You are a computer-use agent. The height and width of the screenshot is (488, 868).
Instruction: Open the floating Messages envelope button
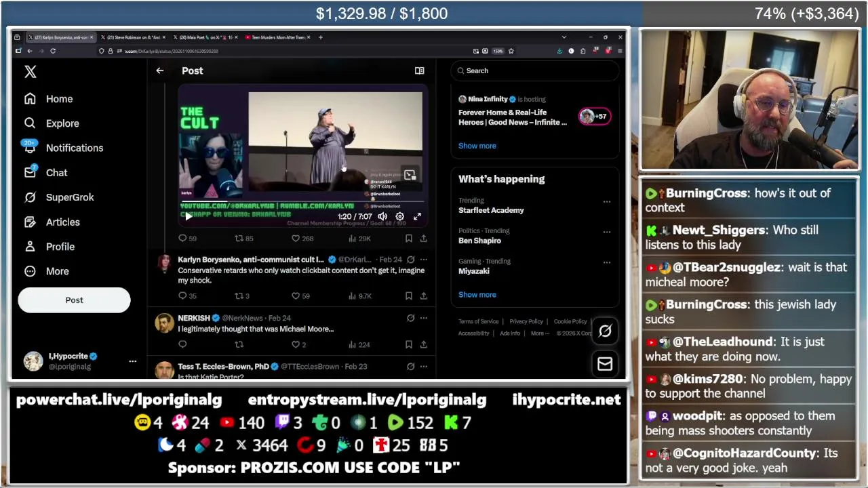[x=605, y=364]
